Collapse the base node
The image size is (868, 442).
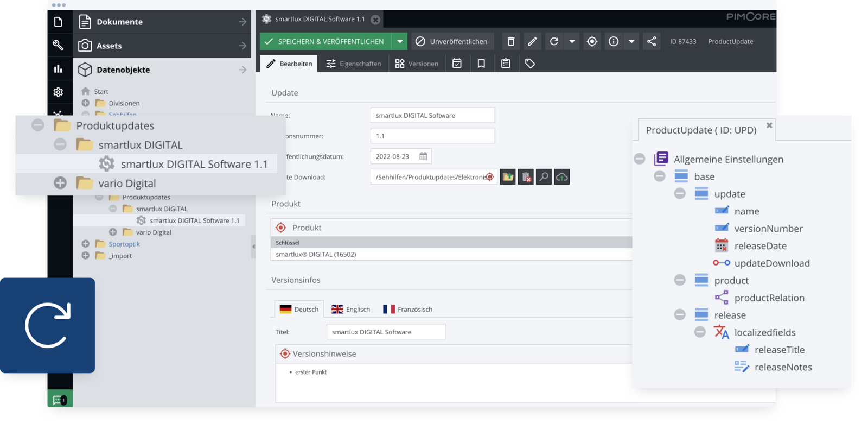coord(660,176)
